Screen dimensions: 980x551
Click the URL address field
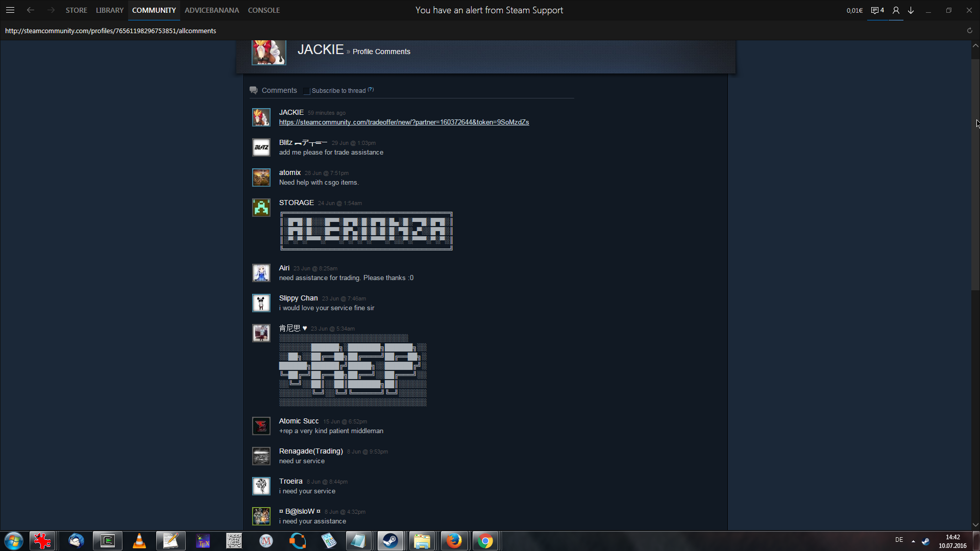point(111,31)
